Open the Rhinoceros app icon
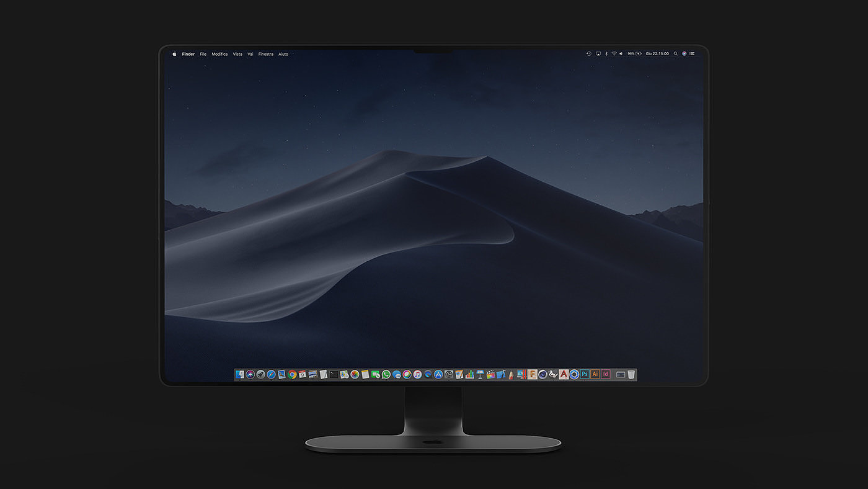Screen dimensions: 868x489 (553, 375)
